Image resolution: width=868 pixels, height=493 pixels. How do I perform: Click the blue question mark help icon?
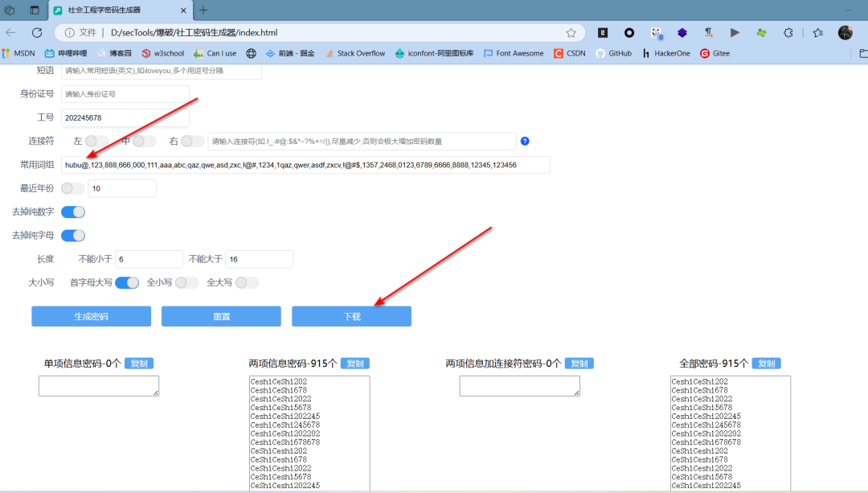[x=525, y=142]
